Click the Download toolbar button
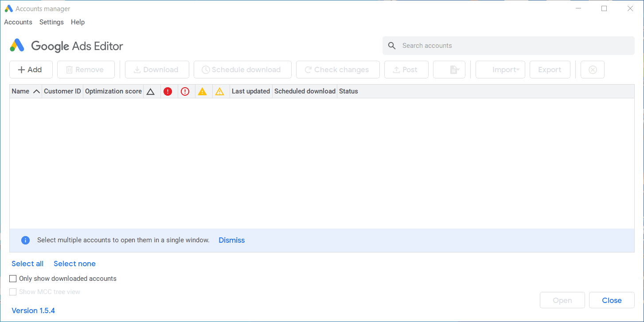Image resolution: width=644 pixels, height=322 pixels. point(157,70)
